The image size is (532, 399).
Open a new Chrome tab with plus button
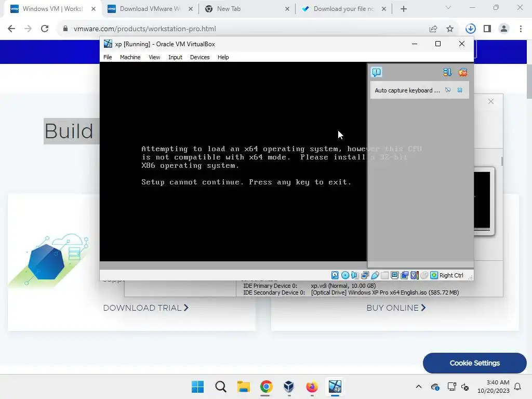(403, 9)
